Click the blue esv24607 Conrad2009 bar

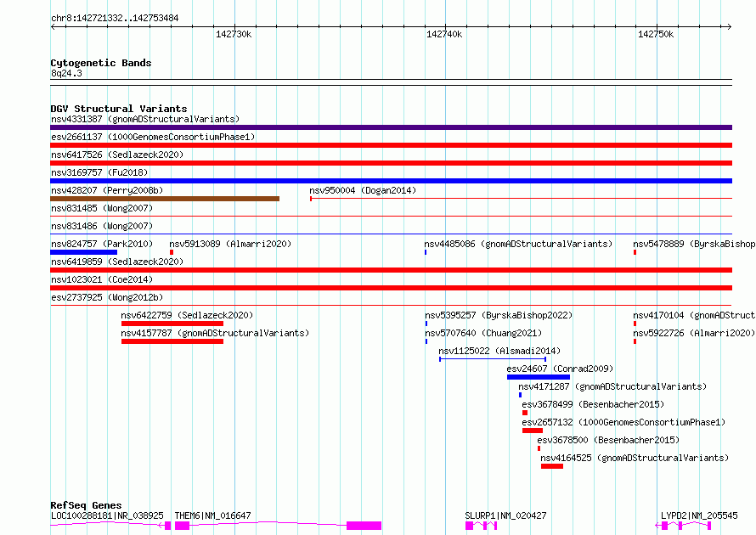[539, 377]
